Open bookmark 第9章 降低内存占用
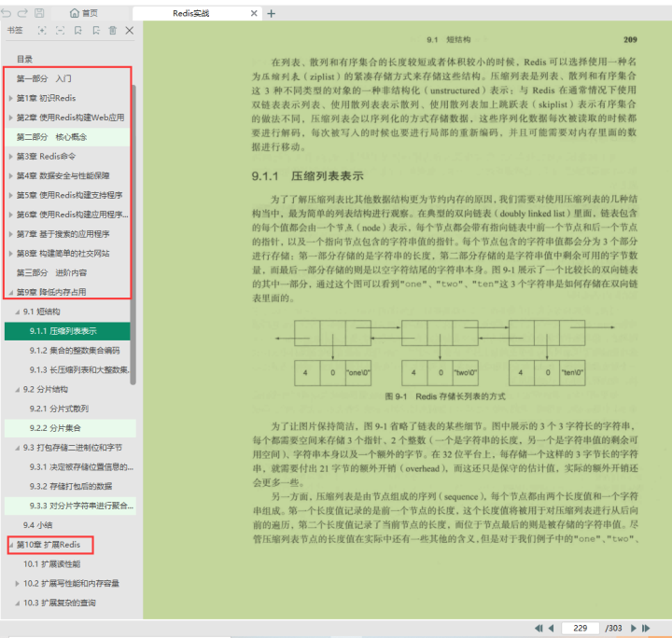 [51, 292]
